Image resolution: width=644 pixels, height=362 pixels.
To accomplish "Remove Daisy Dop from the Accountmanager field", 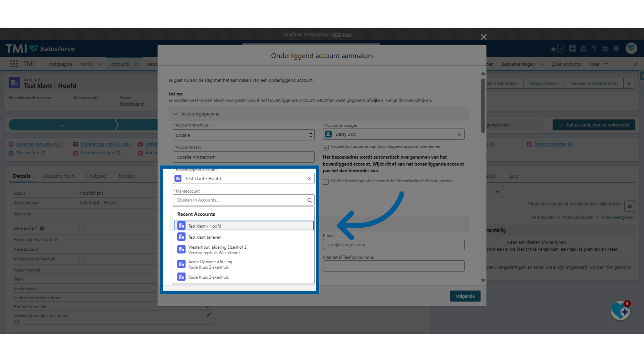I will coord(459,134).
